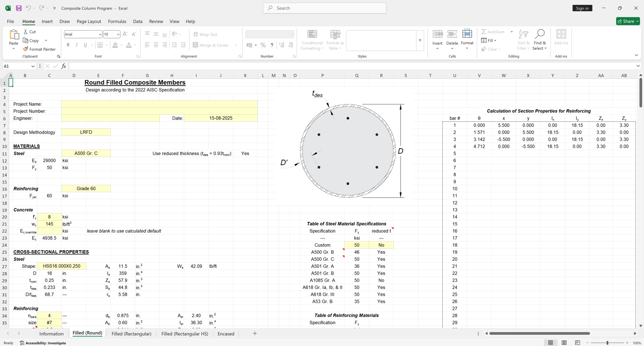Image resolution: width=644 pixels, height=346 pixels.
Task: Select the Project Name input cell
Action: [x=160, y=104]
